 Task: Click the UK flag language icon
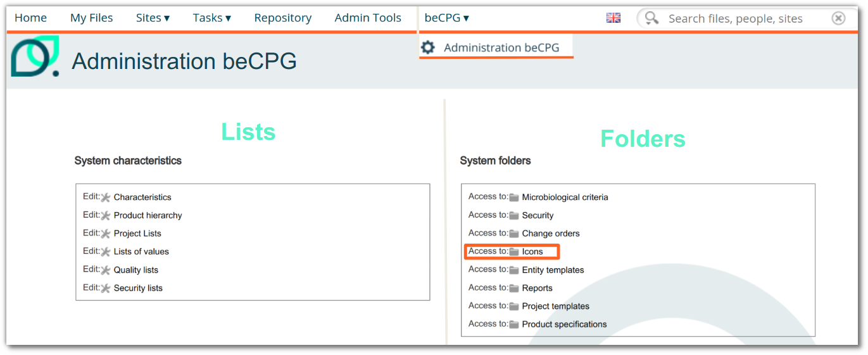point(613,18)
